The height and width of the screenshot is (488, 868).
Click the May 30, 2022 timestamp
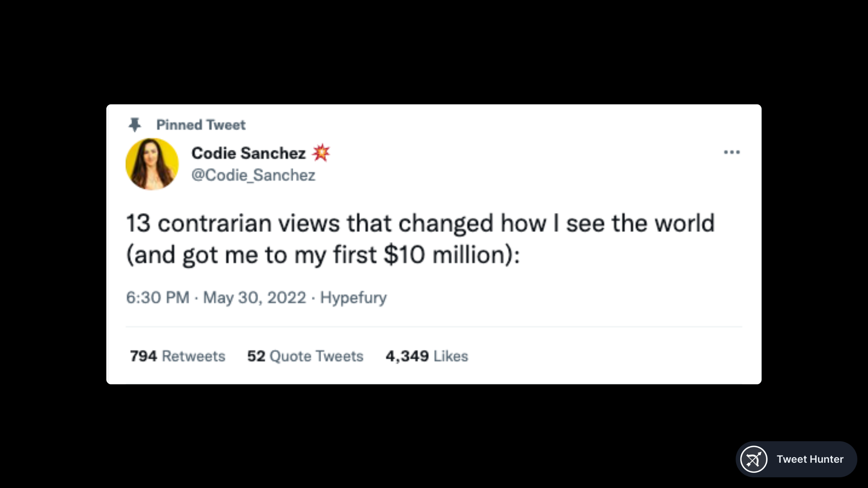pyautogui.click(x=254, y=297)
